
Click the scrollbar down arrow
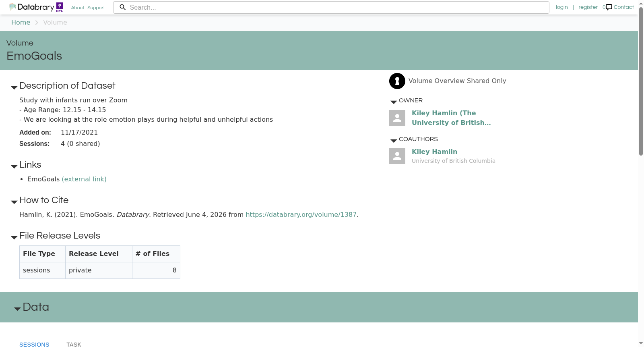[641, 343]
